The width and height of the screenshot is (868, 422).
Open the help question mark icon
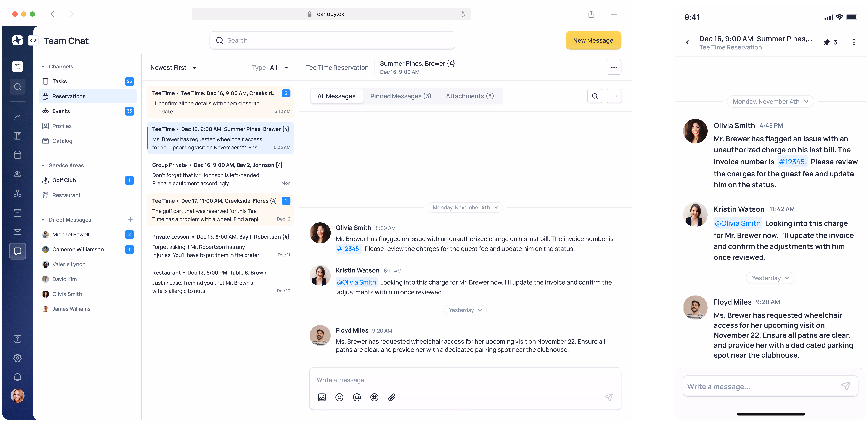pyautogui.click(x=18, y=339)
